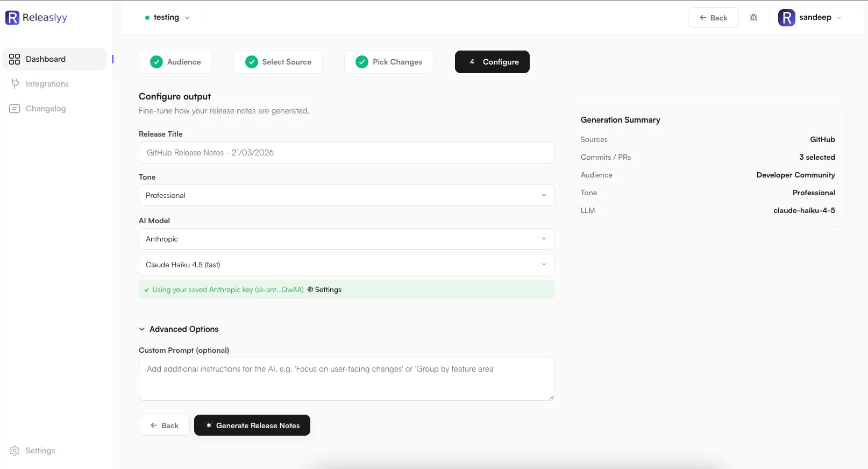868x469 pixels.
Task: Click the sandeep avatar icon
Action: point(786,18)
